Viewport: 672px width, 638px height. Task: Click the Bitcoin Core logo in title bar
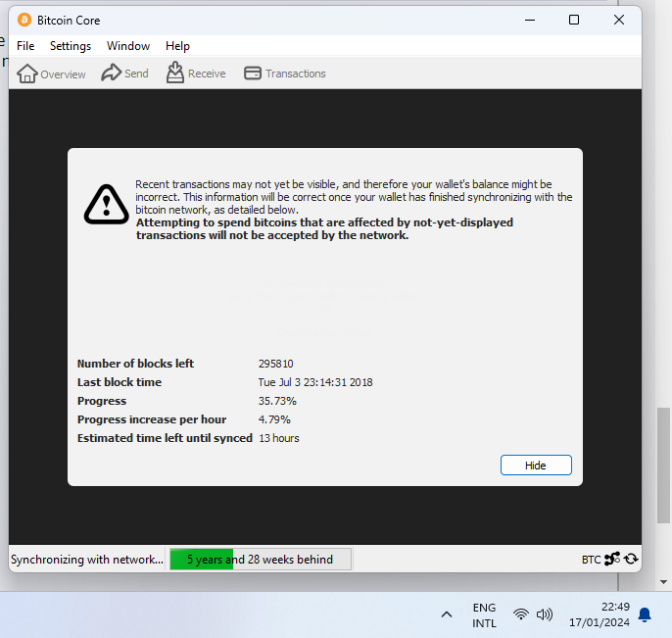[x=24, y=20]
